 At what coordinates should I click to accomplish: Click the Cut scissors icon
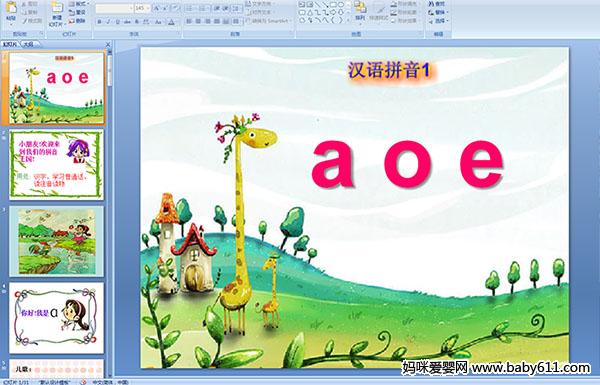pos(24,4)
